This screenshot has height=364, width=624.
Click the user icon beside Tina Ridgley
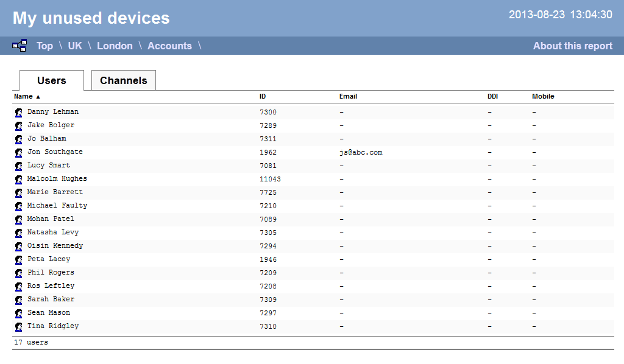(18, 326)
